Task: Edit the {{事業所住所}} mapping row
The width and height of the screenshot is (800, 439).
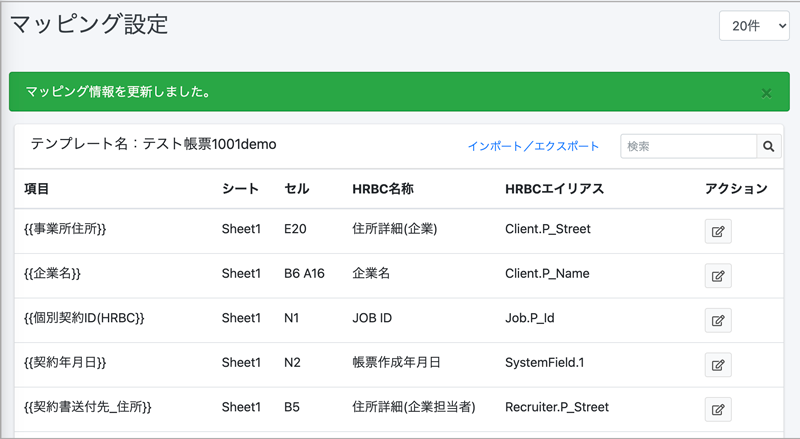Action: tap(717, 232)
